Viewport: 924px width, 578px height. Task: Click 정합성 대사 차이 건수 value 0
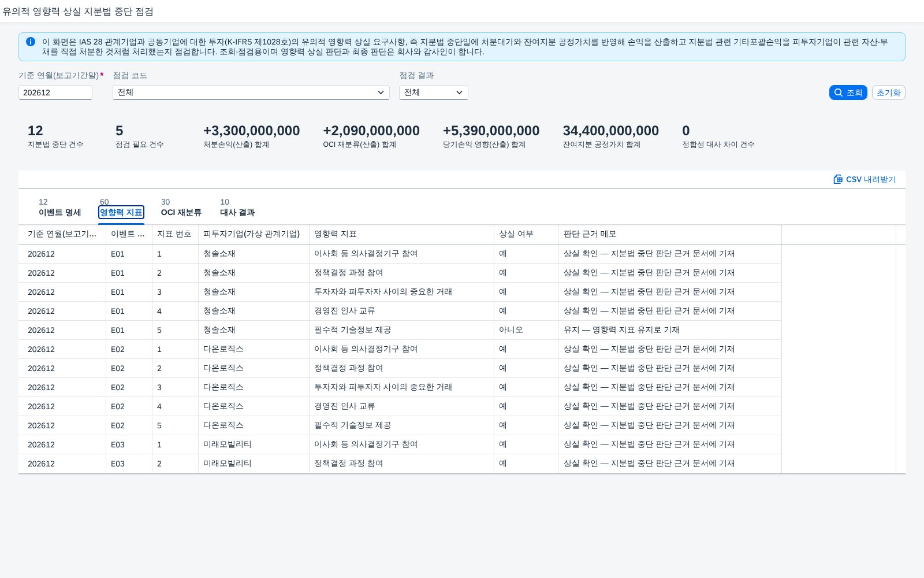click(686, 131)
